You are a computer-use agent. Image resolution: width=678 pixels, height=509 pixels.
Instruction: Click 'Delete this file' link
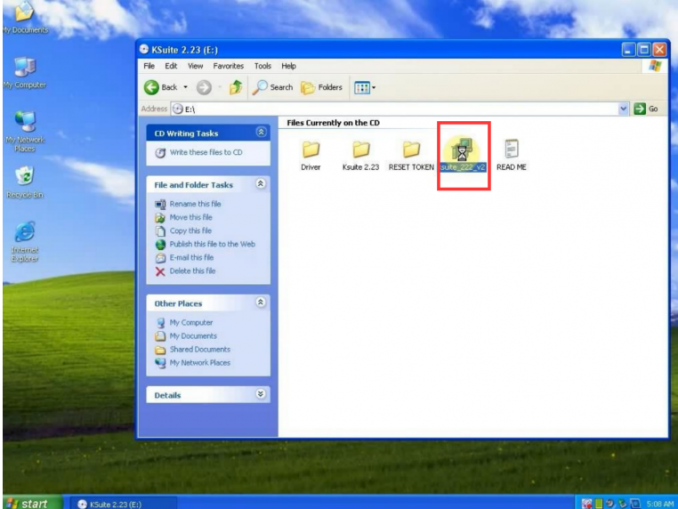tap(192, 271)
